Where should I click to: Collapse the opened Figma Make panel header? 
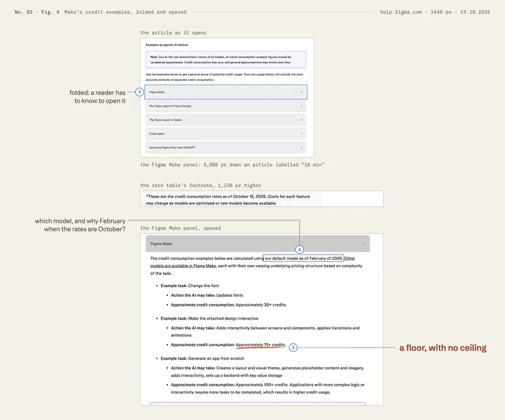pos(258,243)
